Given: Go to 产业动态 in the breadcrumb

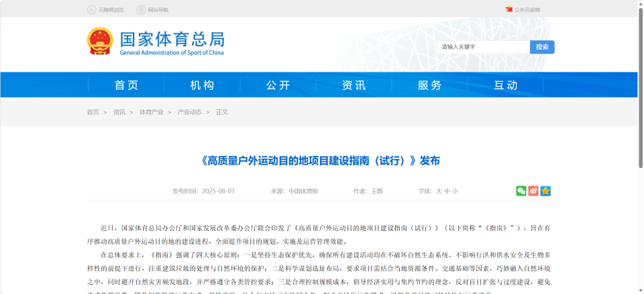Looking at the screenshot, I should coord(189,112).
